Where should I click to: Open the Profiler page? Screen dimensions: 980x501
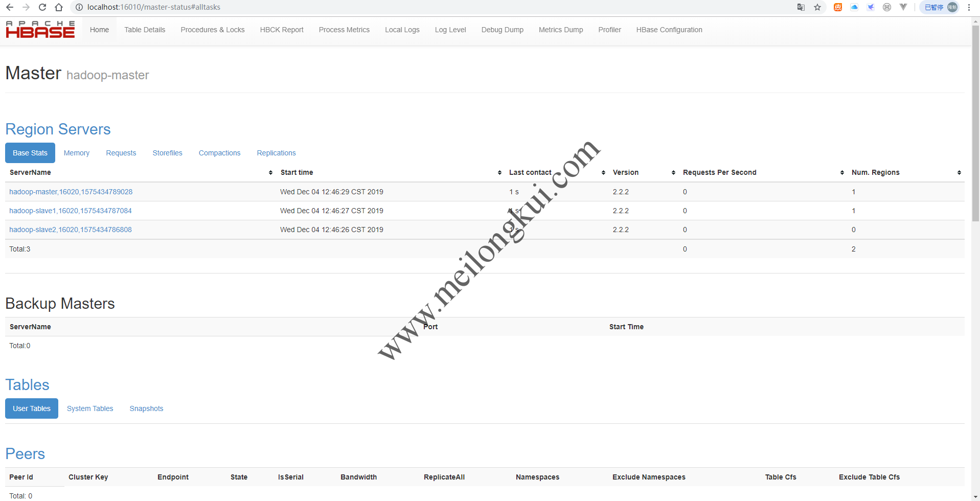[610, 30]
